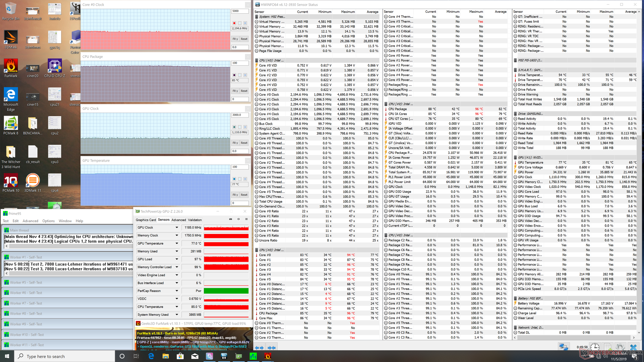The height and width of the screenshot is (362, 644).
Task: Expand the GPU Clock sensor dropdown
Action: tap(177, 228)
